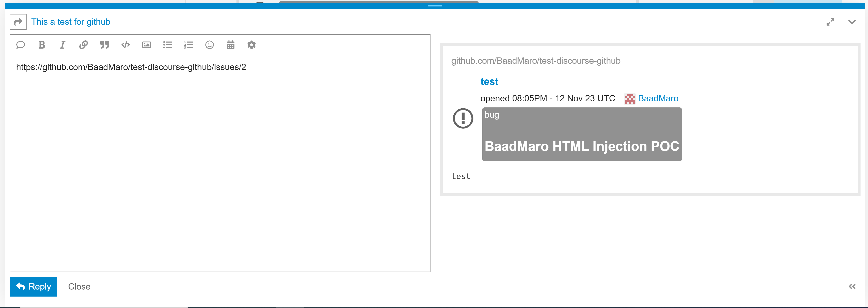
Task: Insert a hyperlink
Action: pyautogui.click(x=83, y=45)
